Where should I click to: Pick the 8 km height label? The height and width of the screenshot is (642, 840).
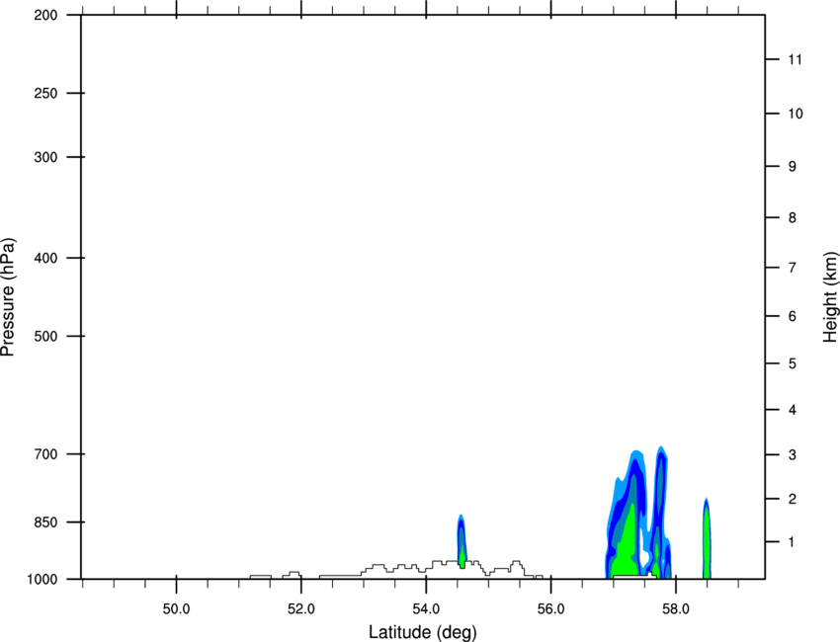(x=793, y=217)
